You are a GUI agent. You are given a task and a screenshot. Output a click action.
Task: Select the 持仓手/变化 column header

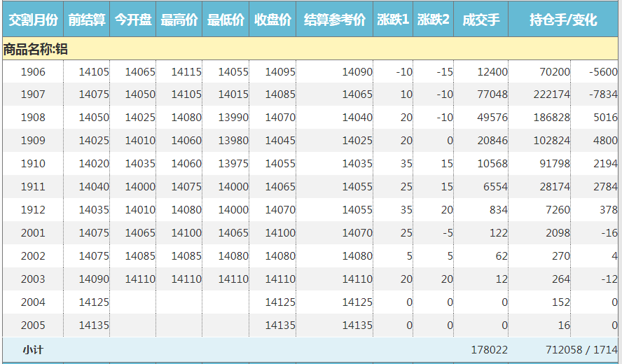coord(563,20)
